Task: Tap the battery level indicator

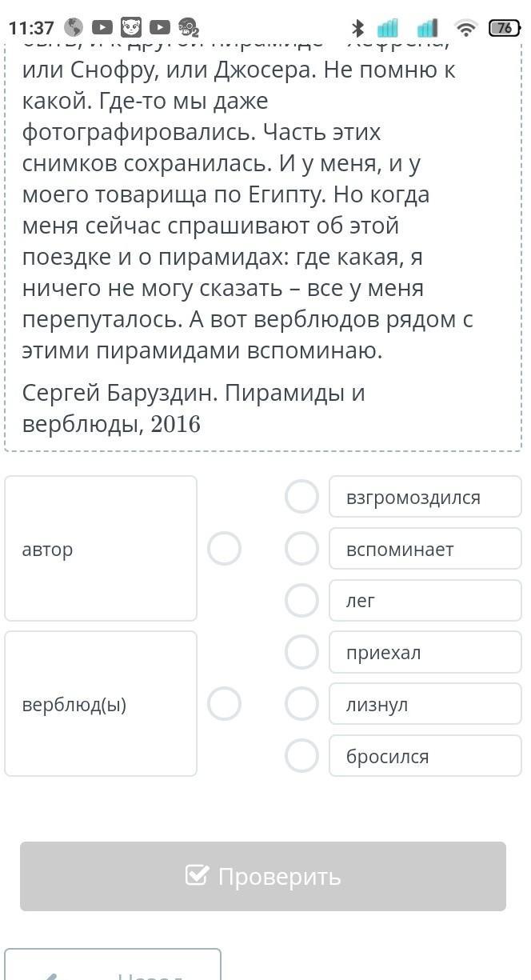Action: point(504,28)
